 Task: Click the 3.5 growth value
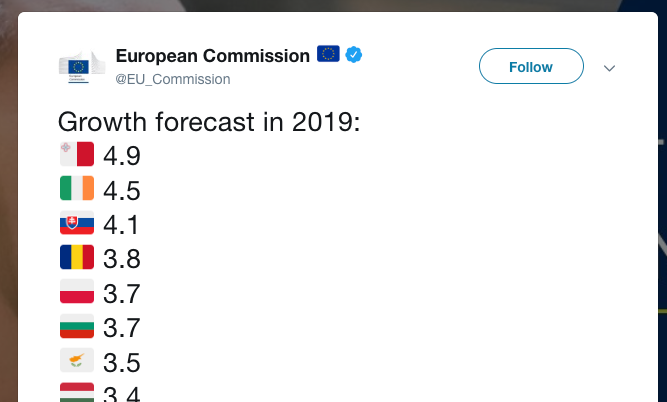click(122, 362)
